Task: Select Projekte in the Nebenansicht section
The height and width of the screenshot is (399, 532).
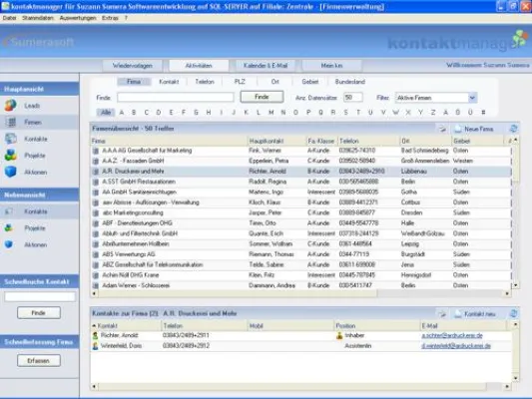Action: pos(35,228)
